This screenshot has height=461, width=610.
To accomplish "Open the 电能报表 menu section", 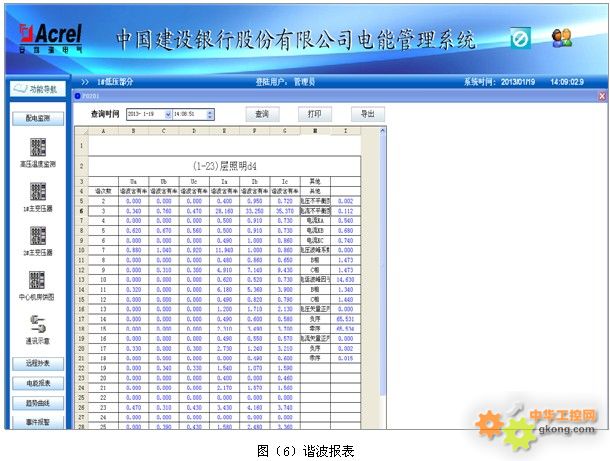I will coord(36,383).
